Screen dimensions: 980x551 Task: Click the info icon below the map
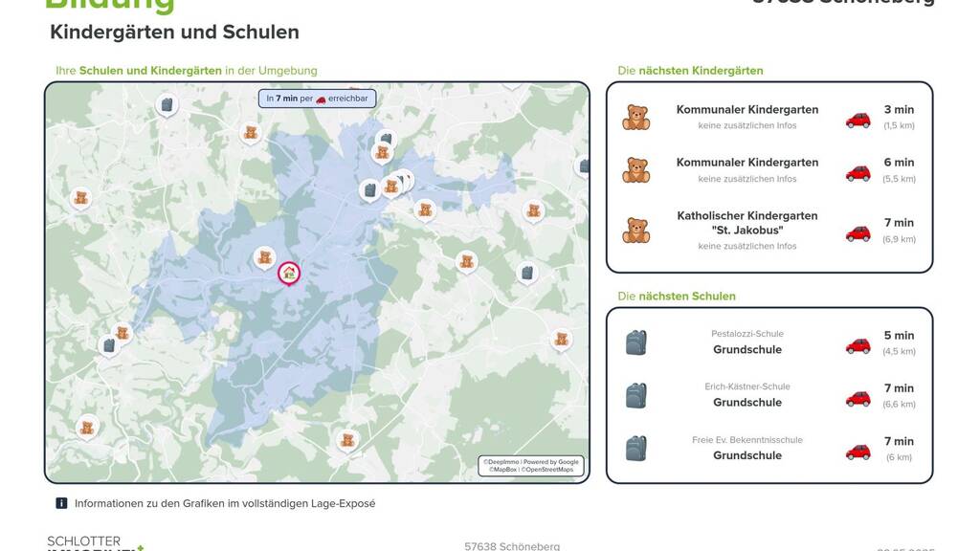pos(61,503)
